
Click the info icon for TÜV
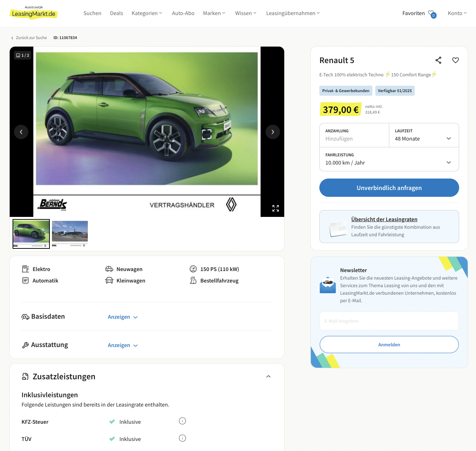pyautogui.click(x=182, y=438)
